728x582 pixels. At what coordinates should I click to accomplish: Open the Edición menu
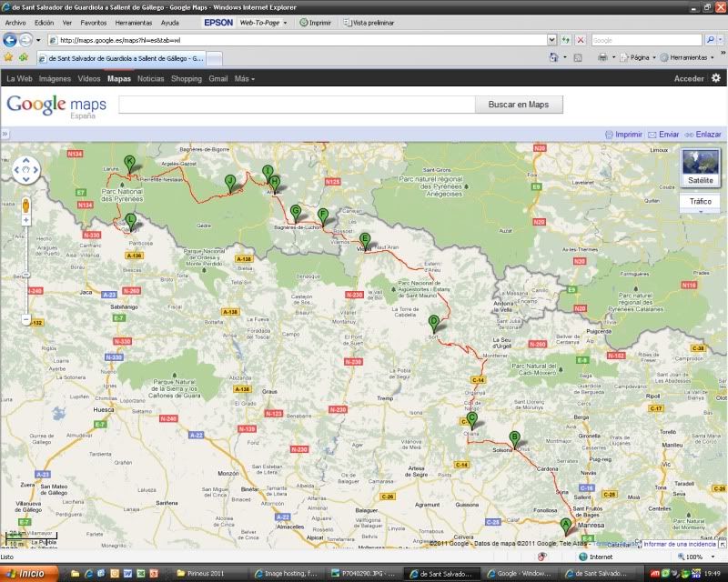[x=44, y=22]
